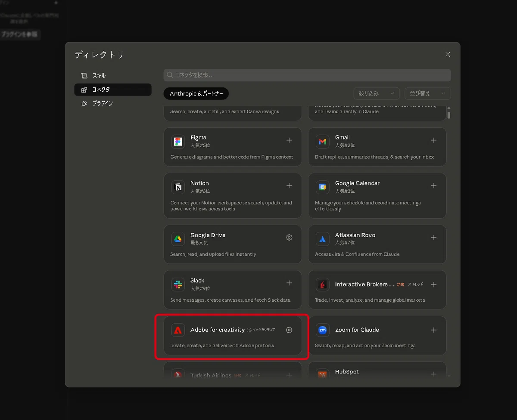Viewport: 517px width, 420px height.
Task: Open Adobe for creativity settings gear
Action: 289,330
